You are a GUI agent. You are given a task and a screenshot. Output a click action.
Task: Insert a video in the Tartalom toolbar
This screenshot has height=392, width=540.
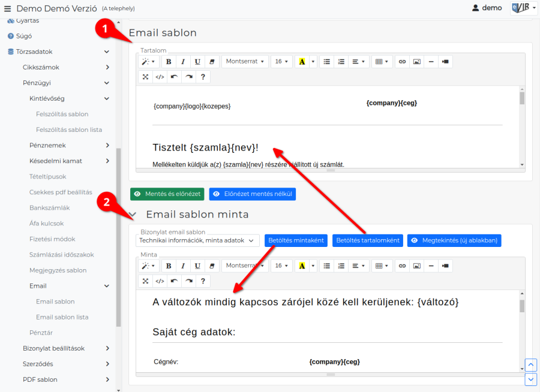click(x=444, y=61)
